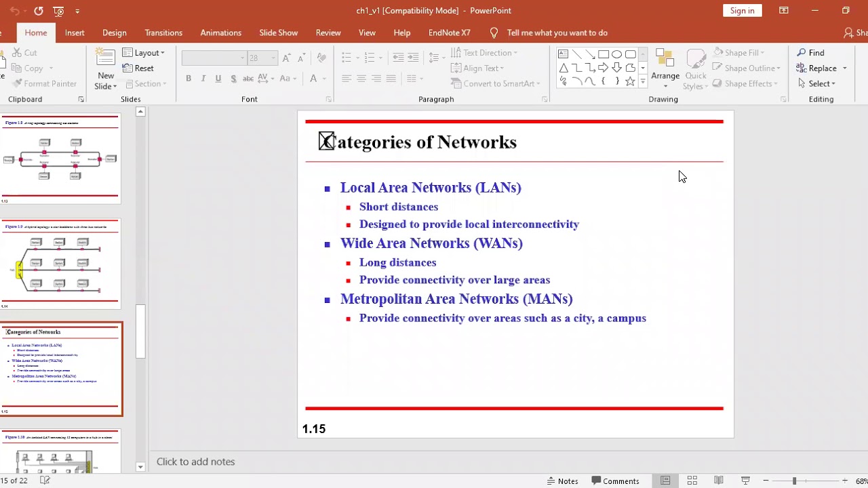Screen dimensions: 868x488
Task: Open the Insert ribbon tab
Action: (x=75, y=33)
